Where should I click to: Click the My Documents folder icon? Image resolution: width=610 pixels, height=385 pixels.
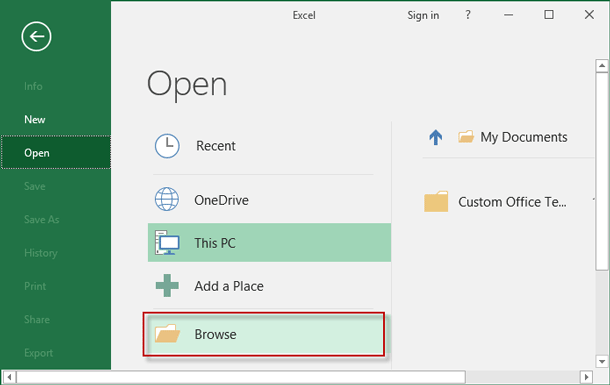coord(466,136)
